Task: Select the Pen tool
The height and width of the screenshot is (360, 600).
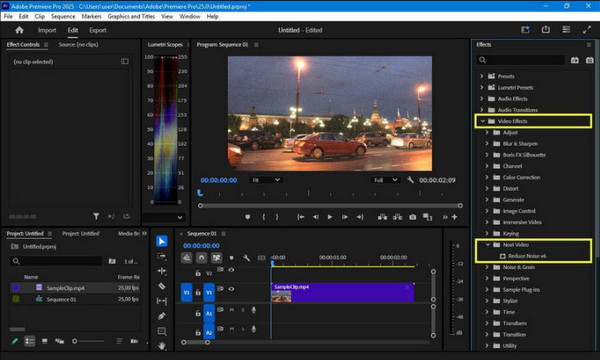Action: pos(161,316)
